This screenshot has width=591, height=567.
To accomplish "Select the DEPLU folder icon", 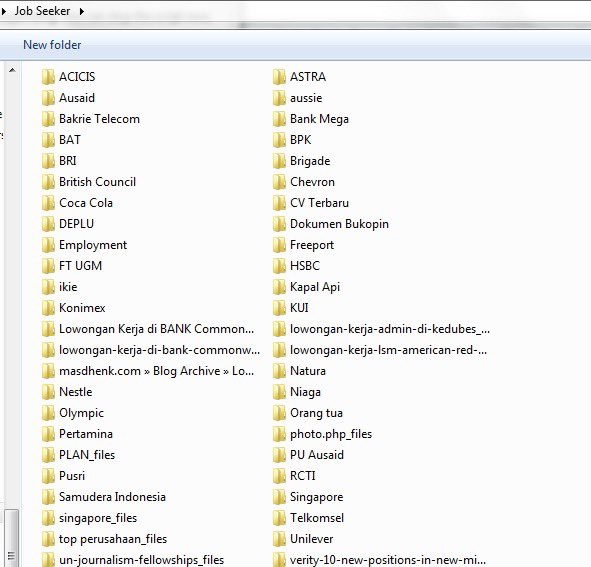I will pyautogui.click(x=48, y=224).
